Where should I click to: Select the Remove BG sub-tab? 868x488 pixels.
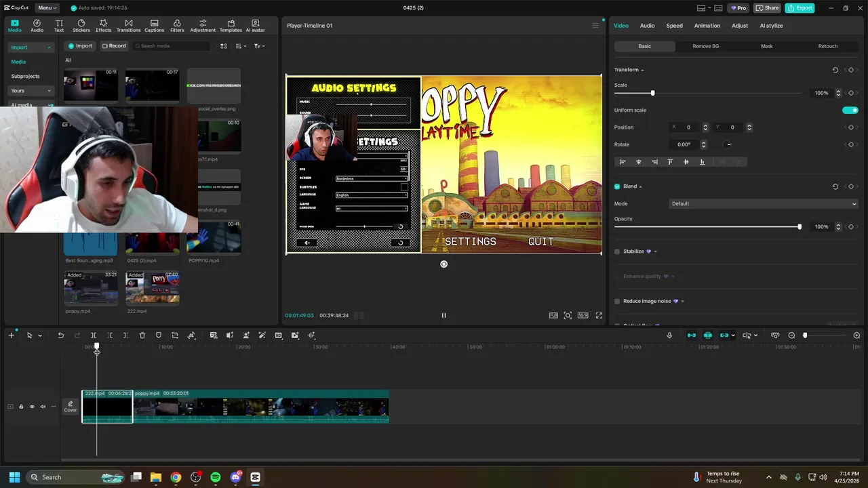705,46
